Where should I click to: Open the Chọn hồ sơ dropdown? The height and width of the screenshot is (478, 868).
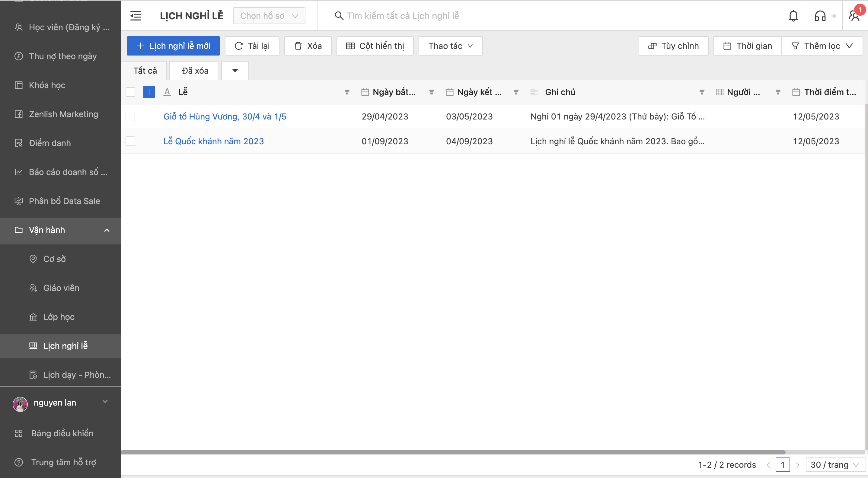pos(269,16)
